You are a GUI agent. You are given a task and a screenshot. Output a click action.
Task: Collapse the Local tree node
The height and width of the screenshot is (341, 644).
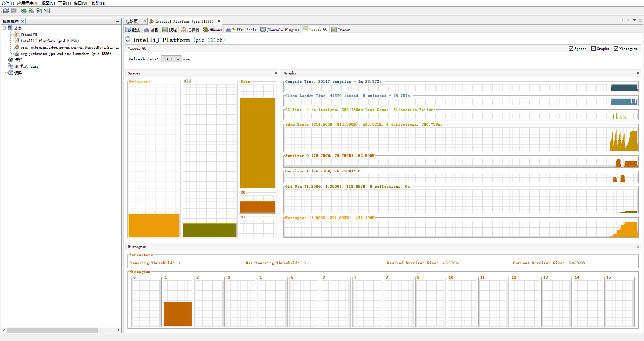click(4, 28)
